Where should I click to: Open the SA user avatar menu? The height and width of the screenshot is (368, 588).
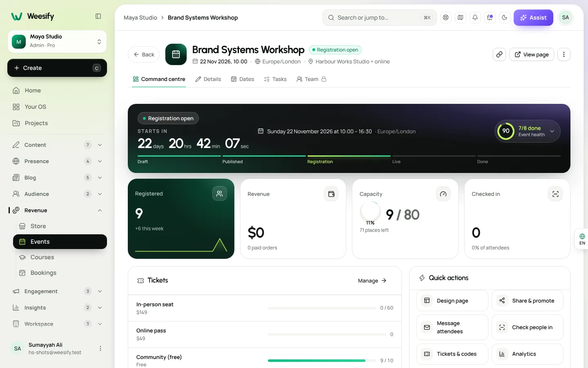(566, 18)
